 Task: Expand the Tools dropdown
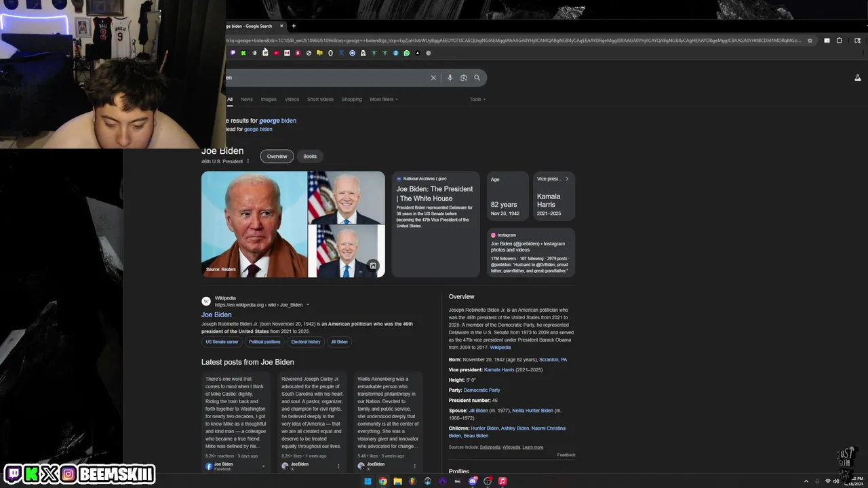pyautogui.click(x=477, y=100)
